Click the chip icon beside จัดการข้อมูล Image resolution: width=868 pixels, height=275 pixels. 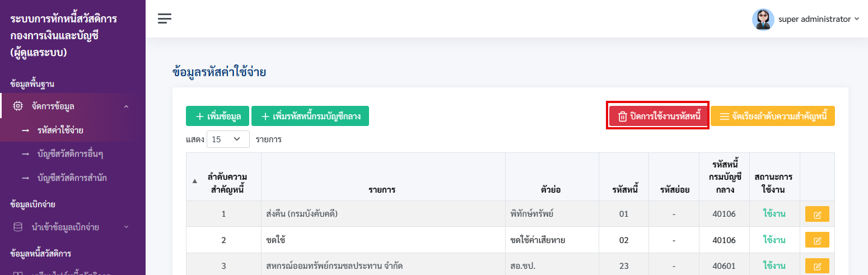pos(18,106)
